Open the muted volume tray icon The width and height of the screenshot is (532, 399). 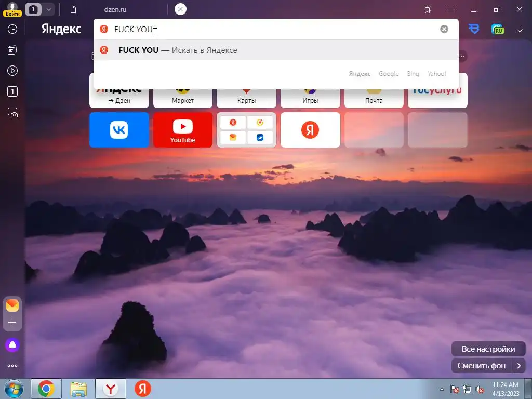480,389
